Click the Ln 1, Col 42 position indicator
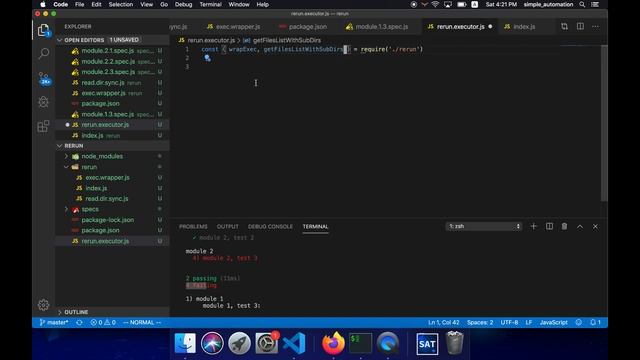Image resolution: width=640 pixels, height=360 pixels. (x=444, y=322)
